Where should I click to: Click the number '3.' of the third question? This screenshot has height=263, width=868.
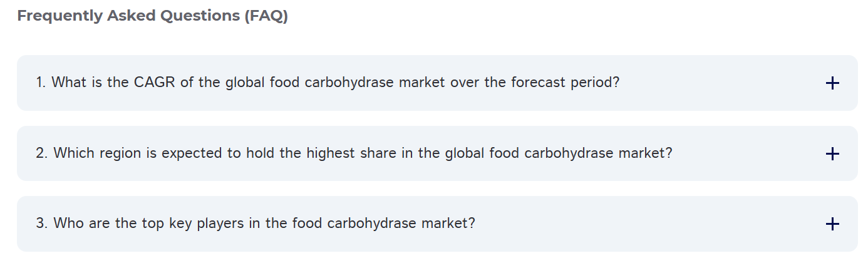pos(43,224)
